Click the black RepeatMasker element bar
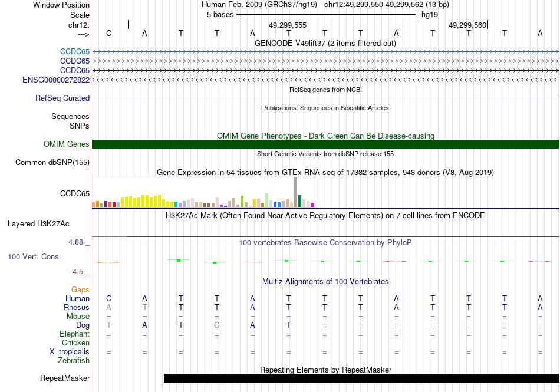 361,378
